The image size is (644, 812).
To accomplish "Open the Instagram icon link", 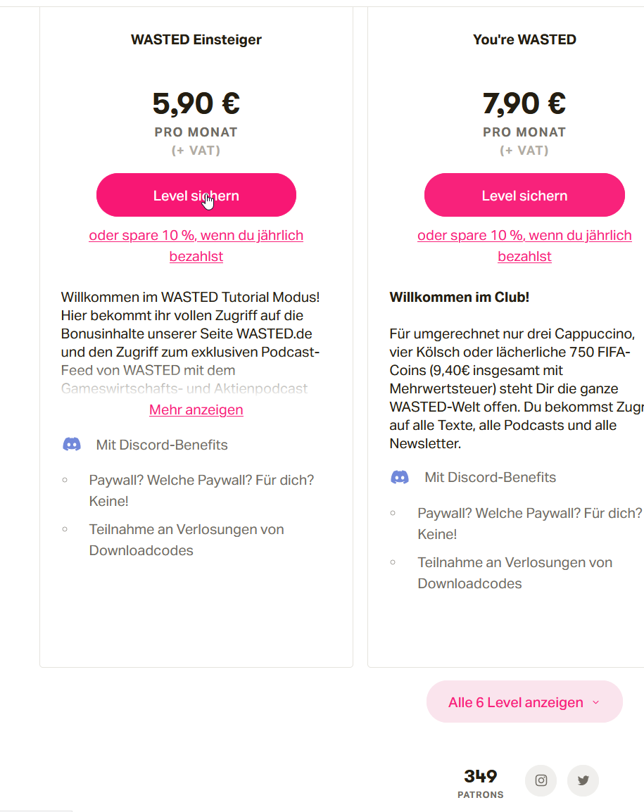I will click(x=541, y=780).
